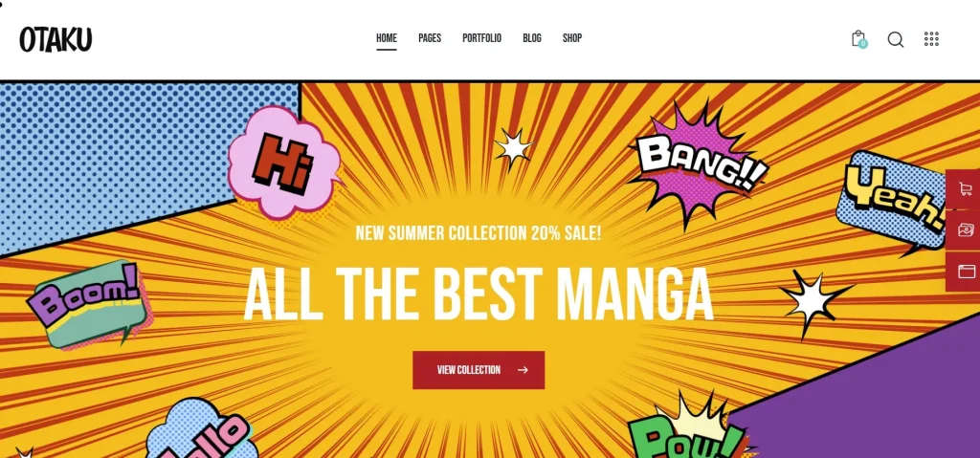Click the red sidebar image gallery icon
The image size is (980, 458).
click(x=965, y=229)
